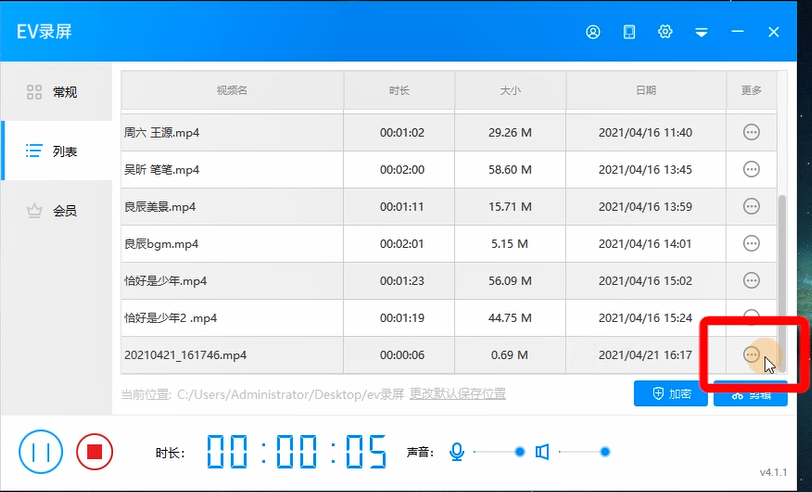
Task: Minimize the EV录屏 window
Action: [737, 32]
